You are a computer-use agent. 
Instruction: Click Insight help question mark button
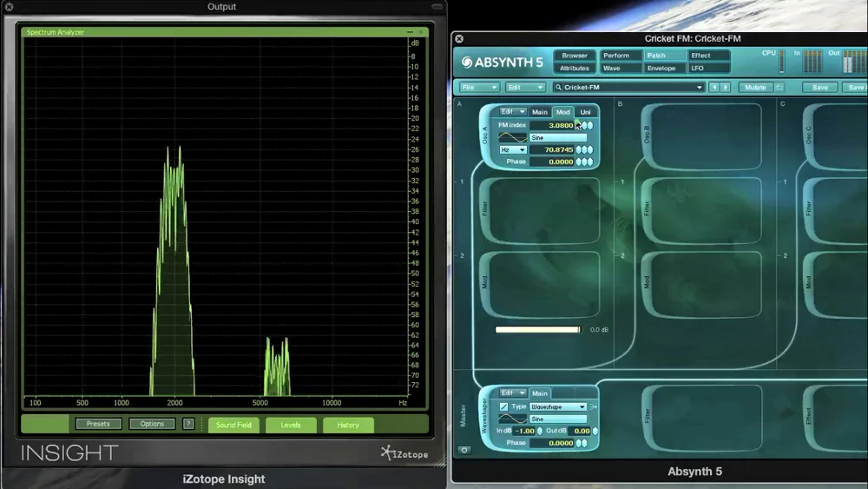tap(188, 424)
